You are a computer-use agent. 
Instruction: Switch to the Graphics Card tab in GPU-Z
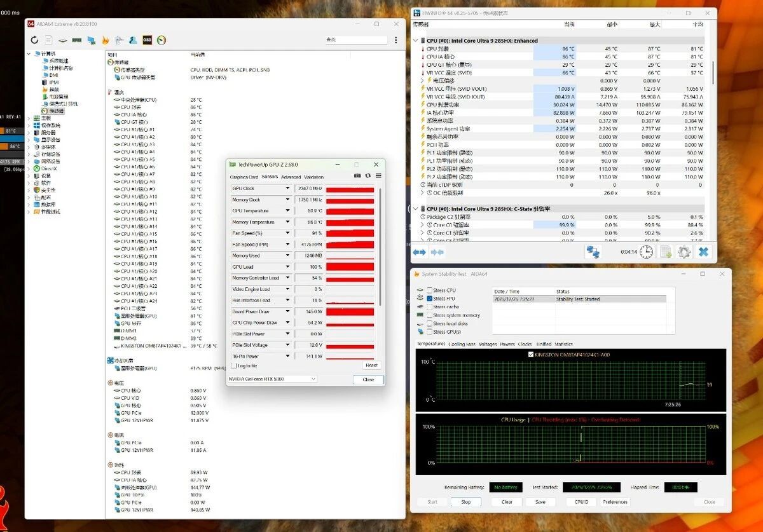[244, 177]
